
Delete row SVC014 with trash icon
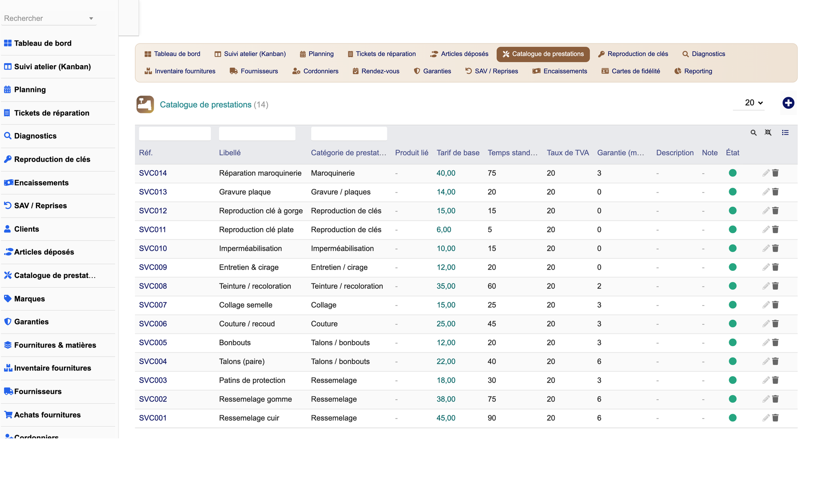click(776, 173)
